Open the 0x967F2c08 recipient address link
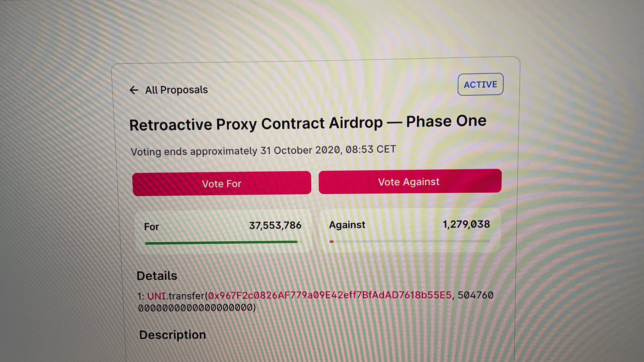 pyautogui.click(x=330, y=295)
